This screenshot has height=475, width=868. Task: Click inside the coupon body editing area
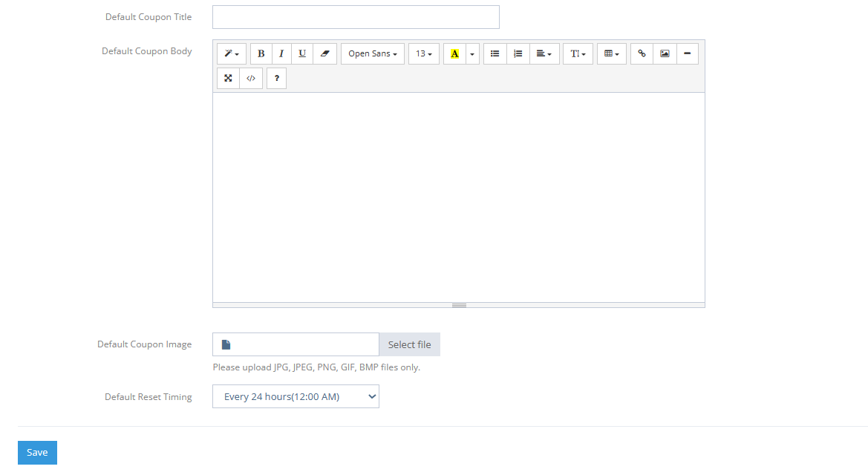(x=458, y=197)
